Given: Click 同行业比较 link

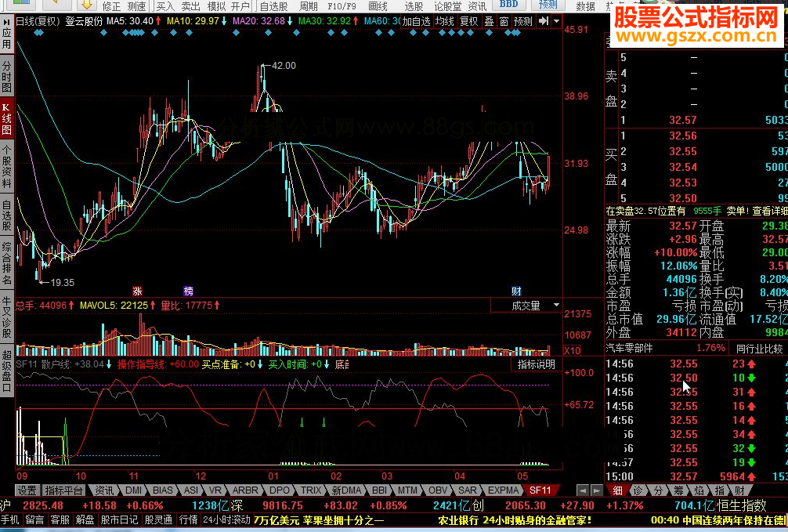Looking at the screenshot, I should point(759,349).
